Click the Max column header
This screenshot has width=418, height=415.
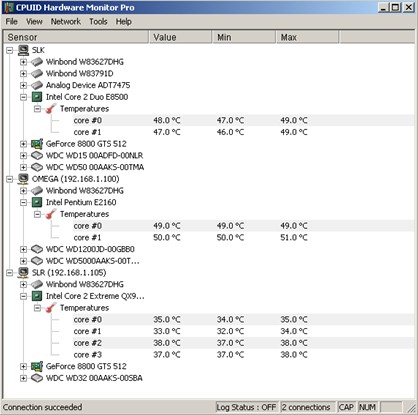pos(307,37)
